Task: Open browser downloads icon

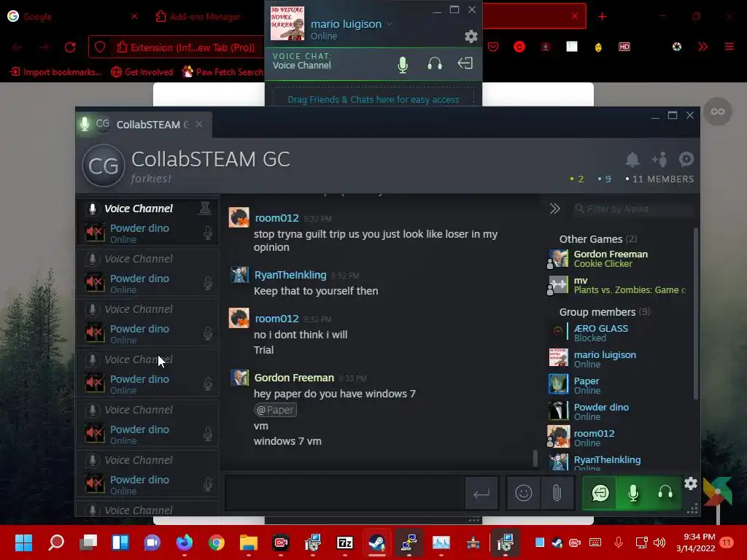Action: point(546,47)
